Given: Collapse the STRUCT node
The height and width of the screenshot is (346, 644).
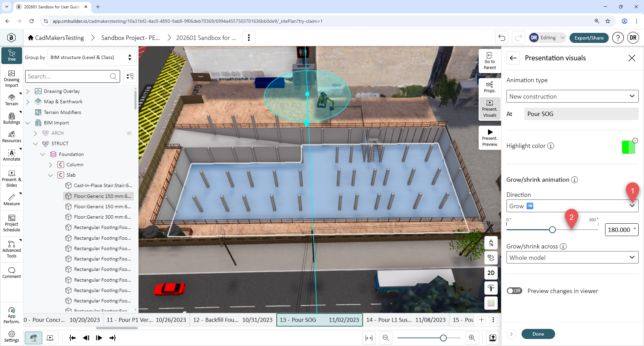Looking at the screenshot, I should tap(35, 143).
